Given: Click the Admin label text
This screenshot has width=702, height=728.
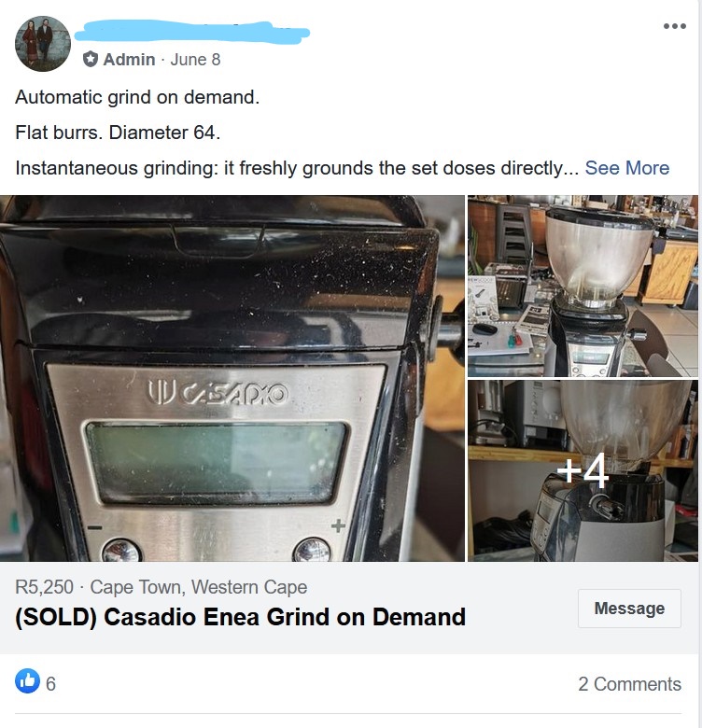Looking at the screenshot, I should pyautogui.click(x=129, y=60).
